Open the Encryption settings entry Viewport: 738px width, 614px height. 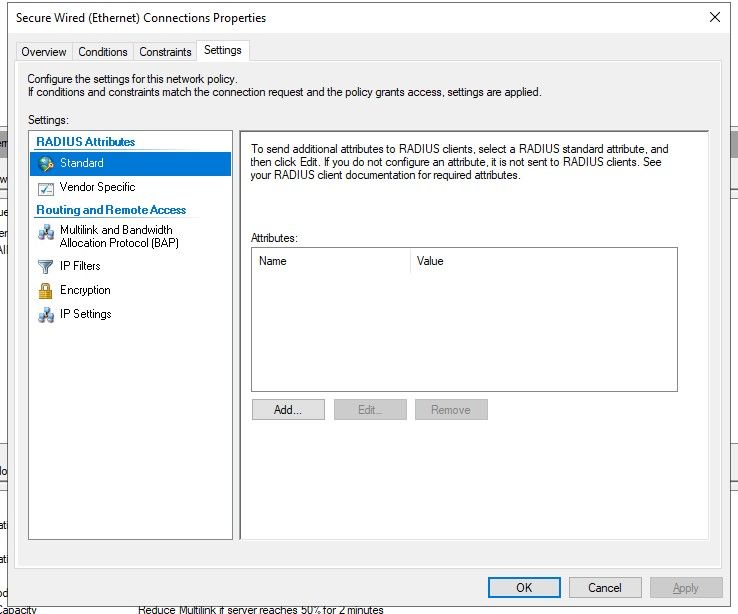[x=85, y=290]
